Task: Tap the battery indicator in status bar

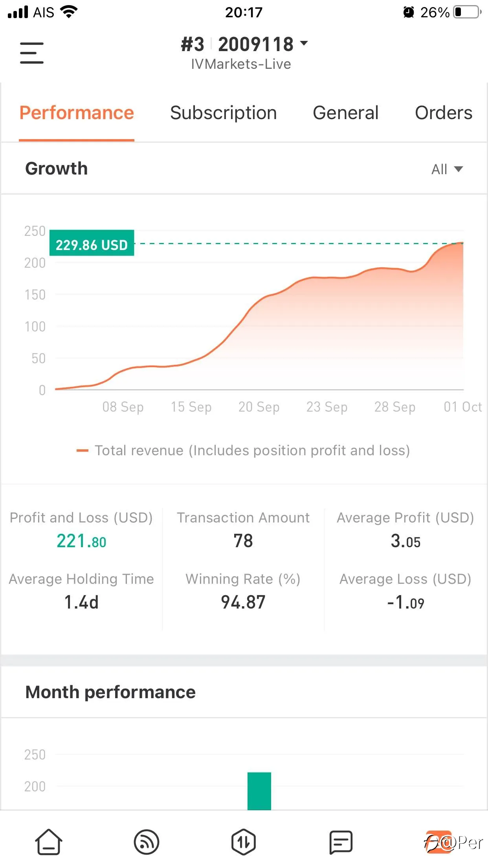Action: click(x=468, y=12)
